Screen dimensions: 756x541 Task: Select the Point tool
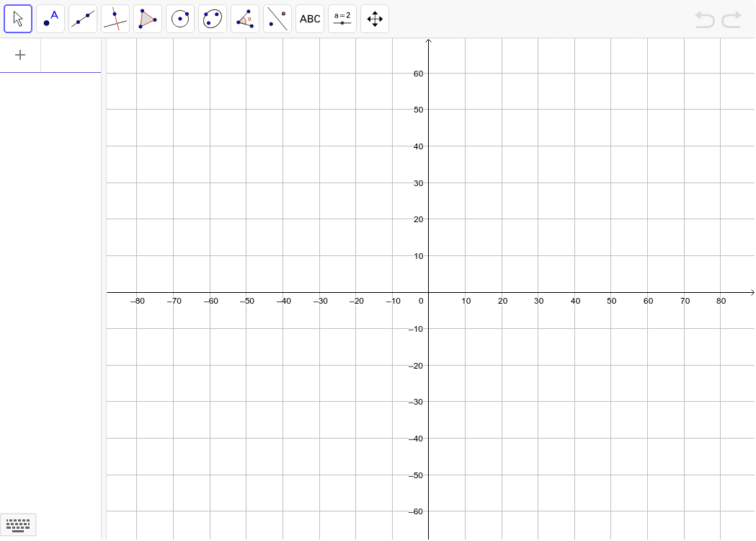50,19
